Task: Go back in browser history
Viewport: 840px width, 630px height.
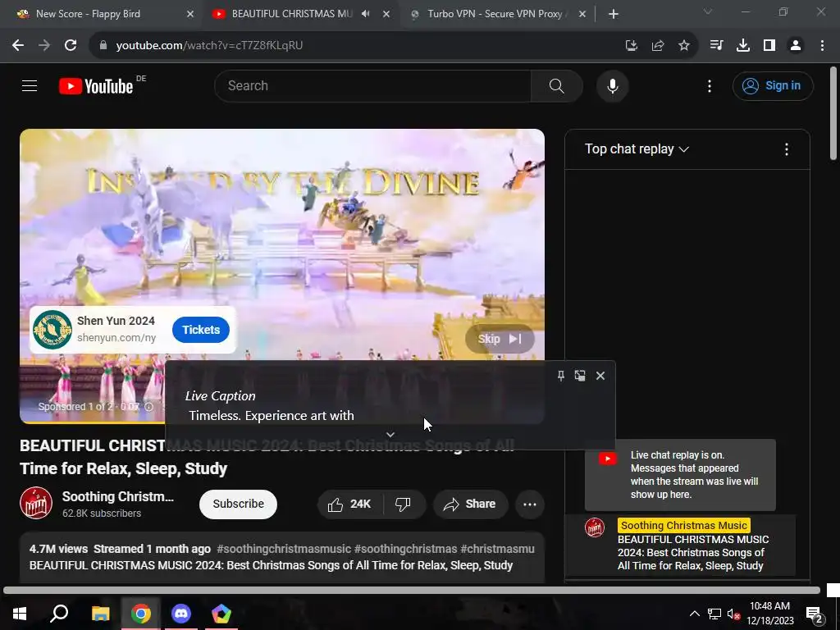Action: pyautogui.click(x=18, y=46)
